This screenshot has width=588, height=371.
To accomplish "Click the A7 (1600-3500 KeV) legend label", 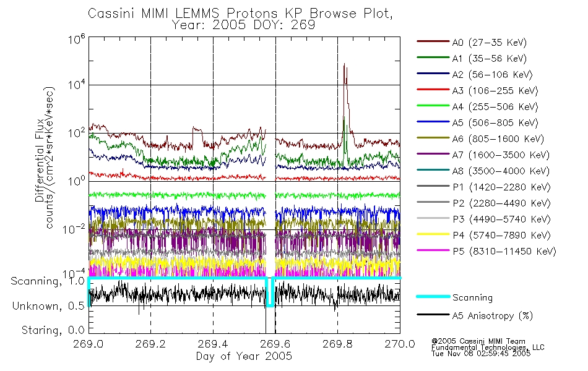I will click(501, 155).
